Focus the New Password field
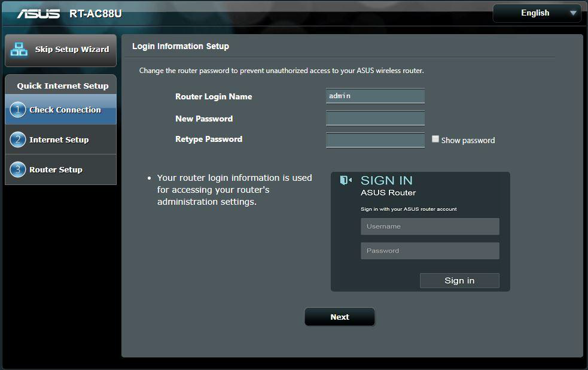Image resolution: width=588 pixels, height=370 pixels. point(376,118)
